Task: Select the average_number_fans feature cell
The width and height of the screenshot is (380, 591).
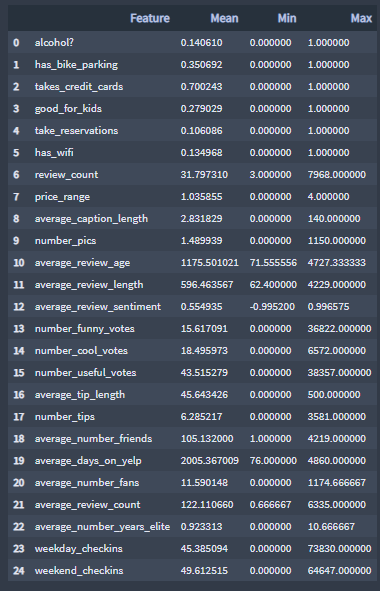Action: (87, 482)
